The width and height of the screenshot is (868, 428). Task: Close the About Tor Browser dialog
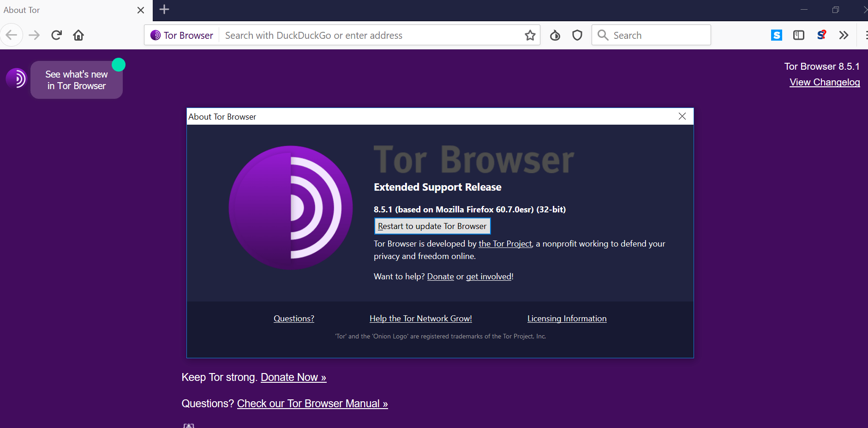tap(682, 116)
